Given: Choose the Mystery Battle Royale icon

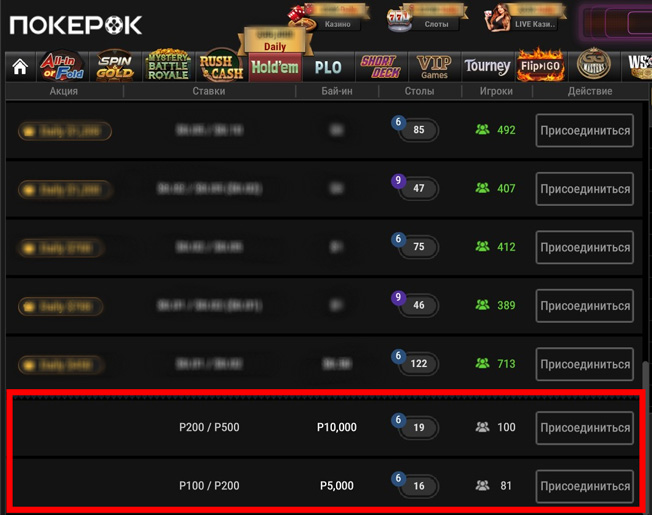Looking at the screenshot, I should click(x=168, y=67).
